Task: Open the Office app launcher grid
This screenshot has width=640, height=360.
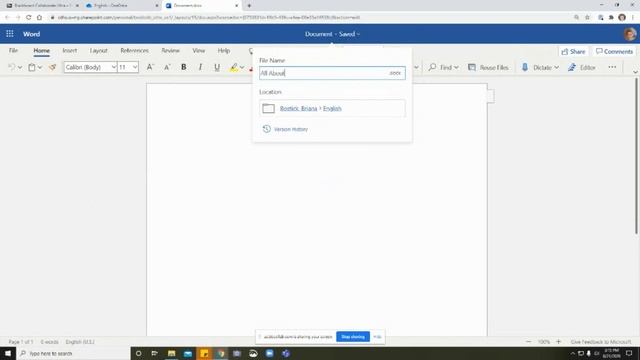Action: click(x=10, y=34)
